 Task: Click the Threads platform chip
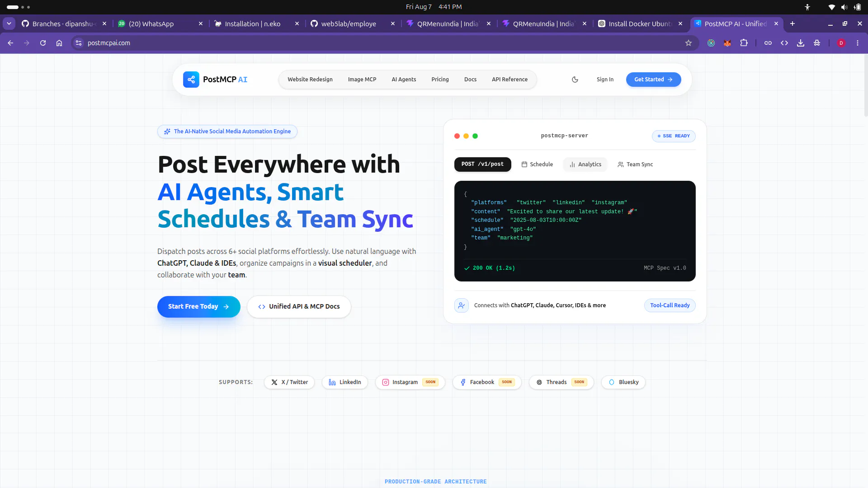pyautogui.click(x=561, y=382)
